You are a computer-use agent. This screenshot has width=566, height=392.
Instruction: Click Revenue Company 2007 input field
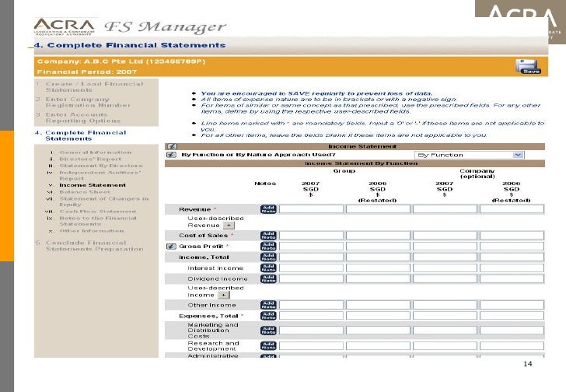click(x=445, y=209)
